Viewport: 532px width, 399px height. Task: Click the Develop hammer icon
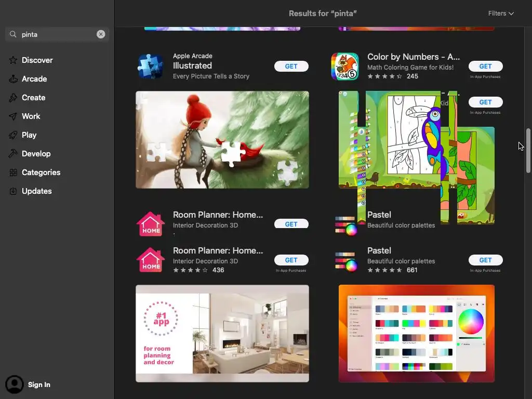pos(13,153)
